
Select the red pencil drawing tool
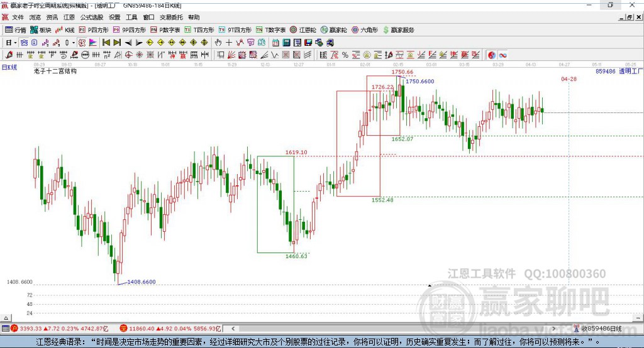(x=9, y=55)
